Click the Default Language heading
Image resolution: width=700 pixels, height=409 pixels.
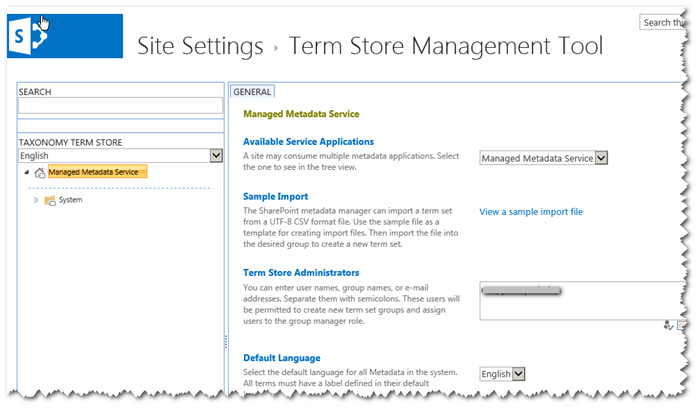pos(282,358)
